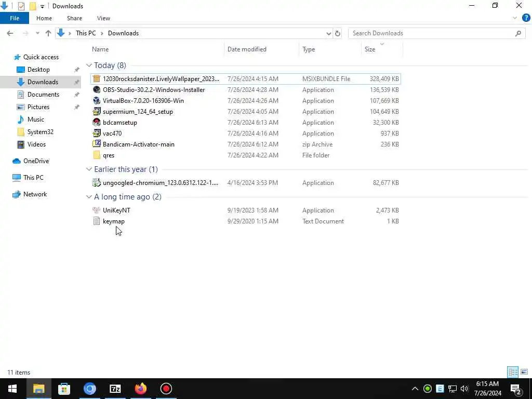Switch to Large icons view layout
Screen dimensions: 532x399
(x=524, y=372)
